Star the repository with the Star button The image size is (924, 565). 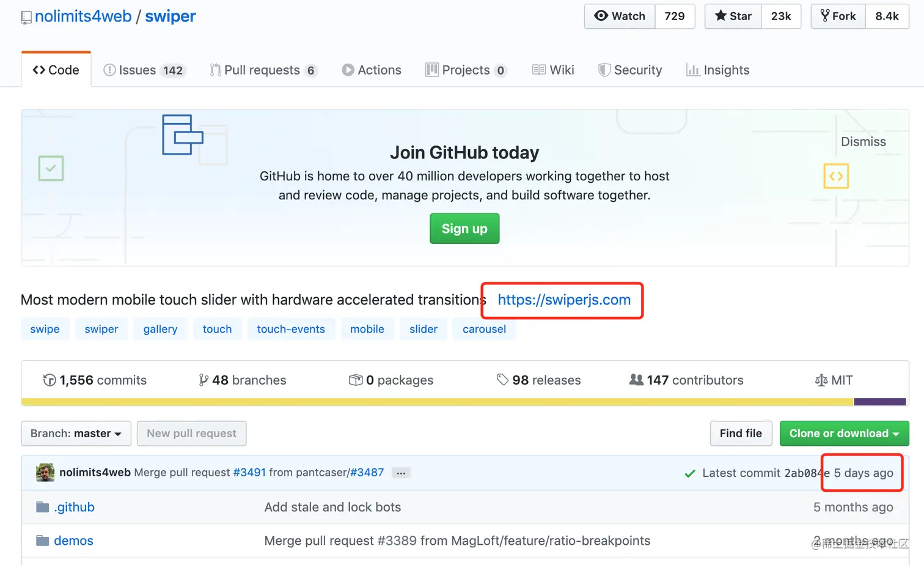click(x=733, y=17)
